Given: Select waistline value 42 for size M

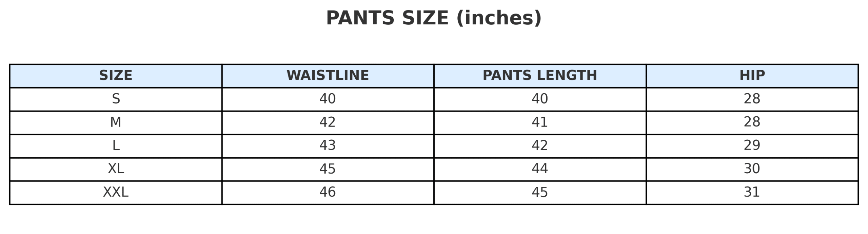Looking at the screenshot, I should (x=328, y=122).
